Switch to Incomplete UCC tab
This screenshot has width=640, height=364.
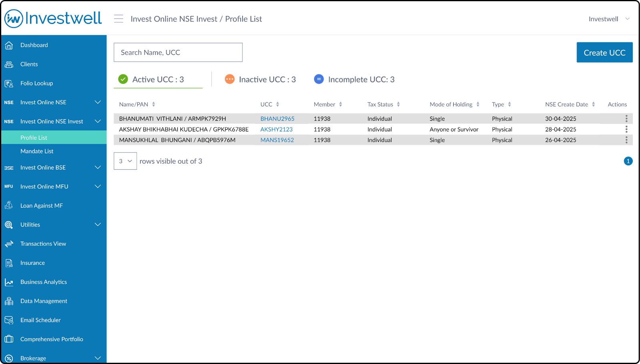354,80
